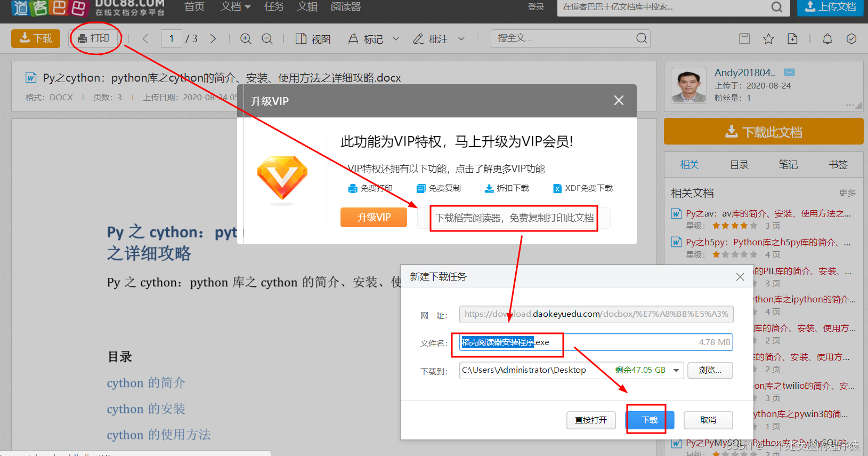The width and height of the screenshot is (868, 456).
Task: Expand the 批注 dropdown arrow
Action: point(461,39)
